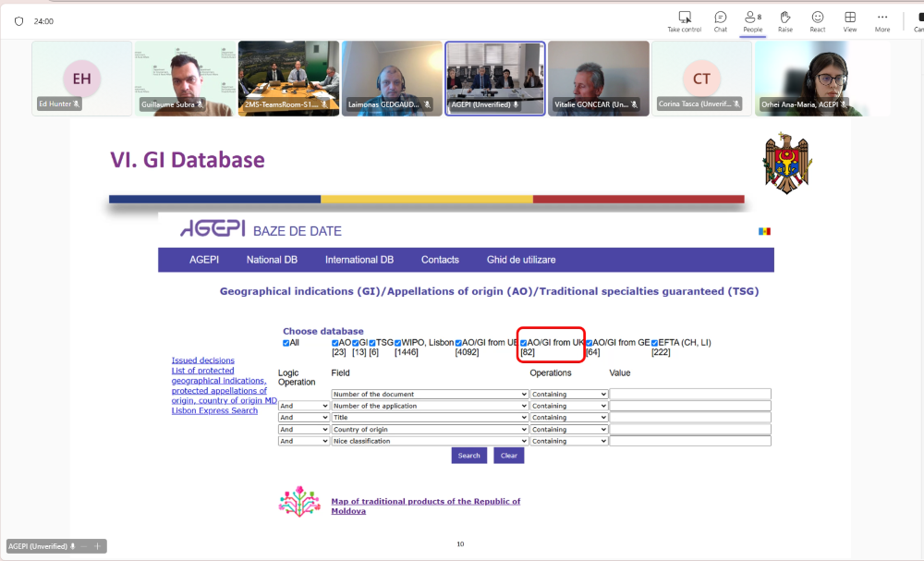This screenshot has width=924, height=561.
Task: Select Vitalie GONCEAR's video thumbnail
Action: point(599,79)
